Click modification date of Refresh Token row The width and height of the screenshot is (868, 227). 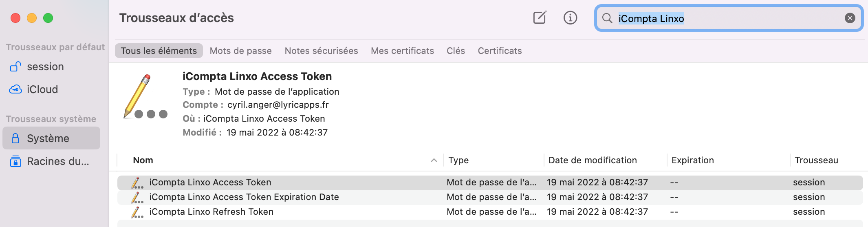(597, 212)
